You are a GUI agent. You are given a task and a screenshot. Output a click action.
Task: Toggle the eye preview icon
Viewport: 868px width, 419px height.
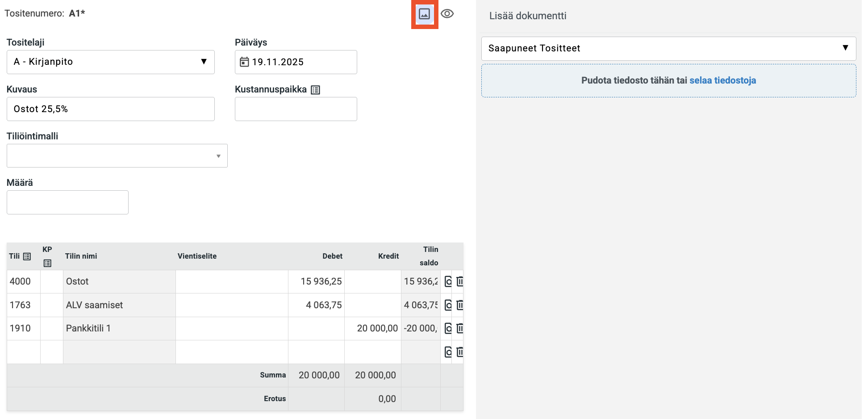coord(447,14)
